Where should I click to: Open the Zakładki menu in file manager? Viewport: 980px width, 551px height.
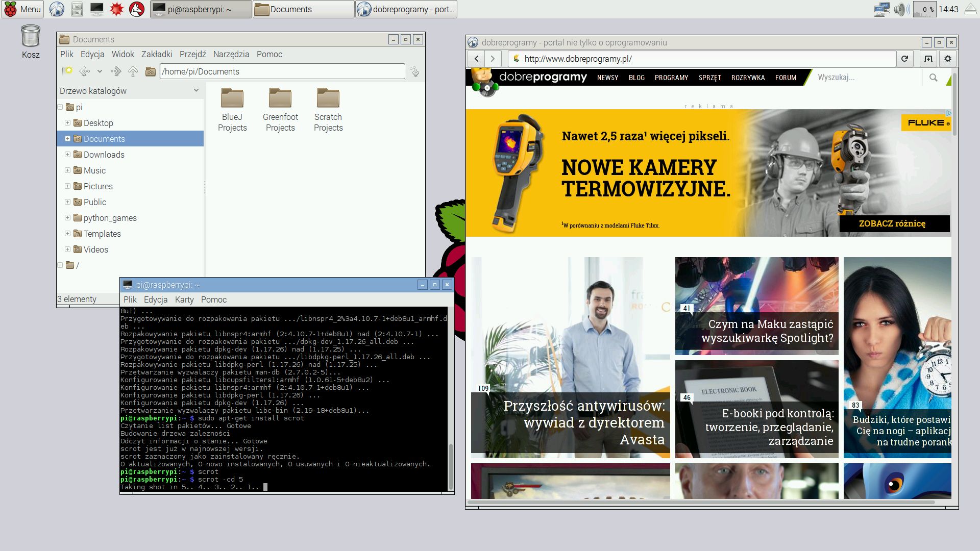[156, 54]
